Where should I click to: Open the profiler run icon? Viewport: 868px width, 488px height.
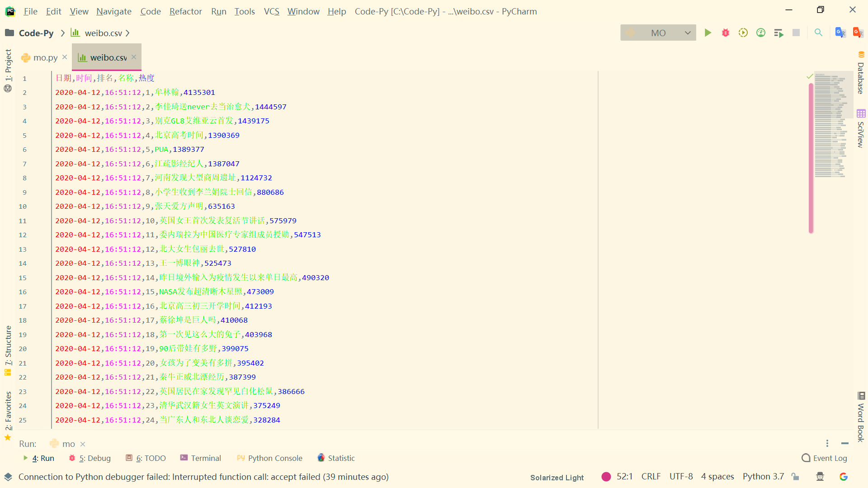pos(761,33)
